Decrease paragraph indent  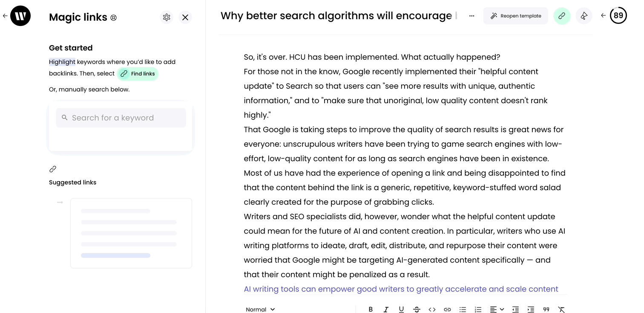(515, 310)
